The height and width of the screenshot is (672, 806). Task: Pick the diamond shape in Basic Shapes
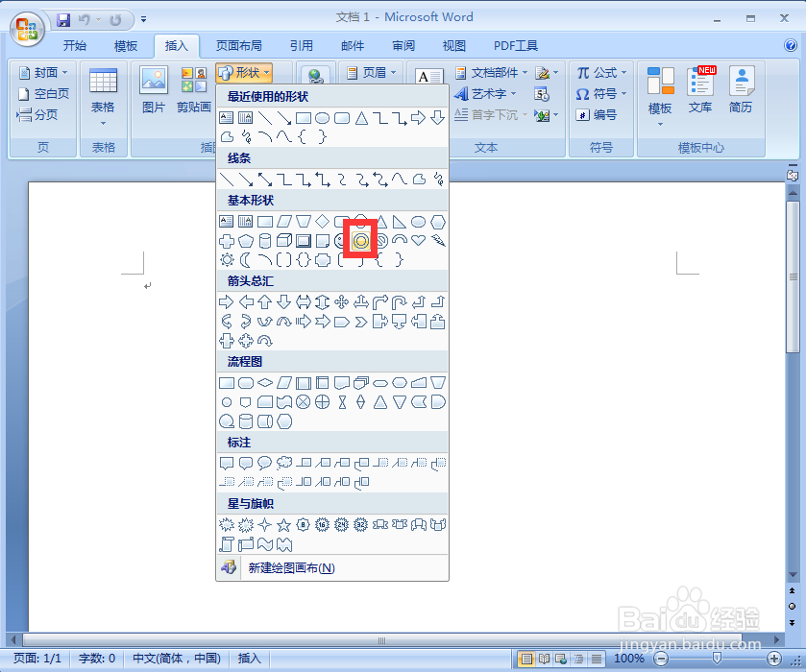click(322, 222)
